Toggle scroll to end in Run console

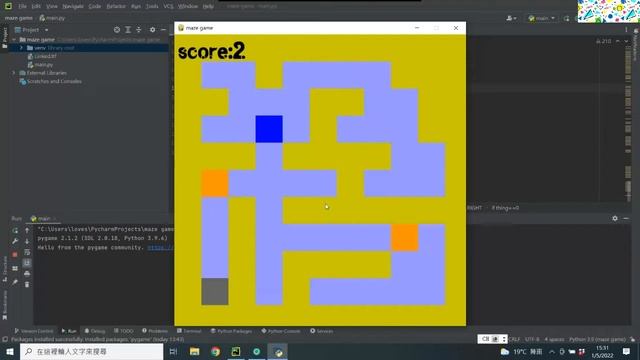(27, 263)
